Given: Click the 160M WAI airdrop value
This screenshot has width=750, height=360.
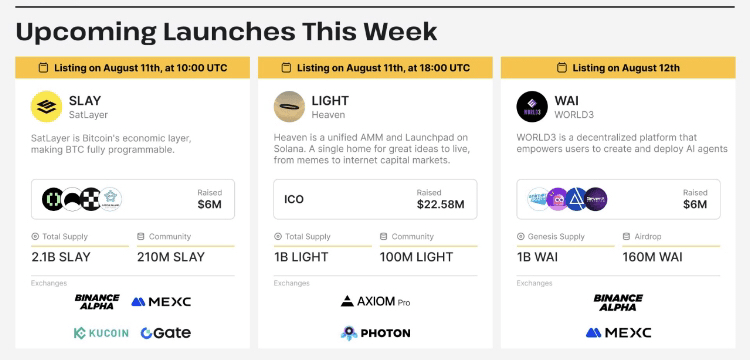Looking at the screenshot, I should pos(652,257).
